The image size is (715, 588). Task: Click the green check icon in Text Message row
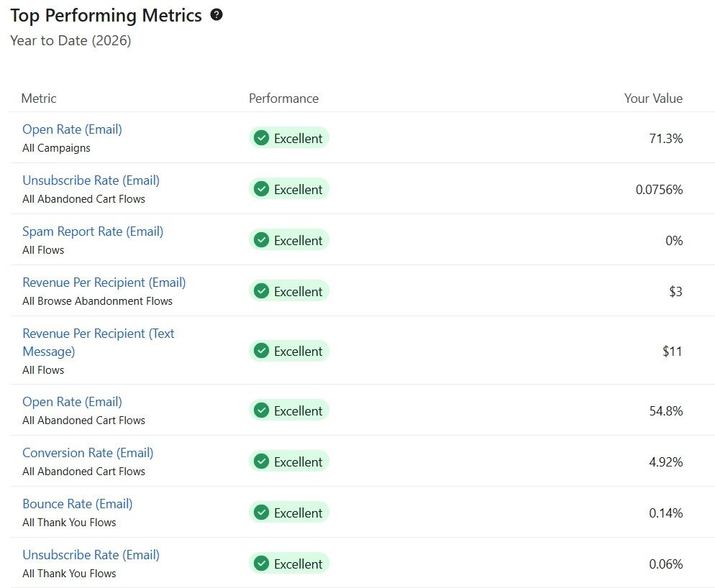click(261, 351)
